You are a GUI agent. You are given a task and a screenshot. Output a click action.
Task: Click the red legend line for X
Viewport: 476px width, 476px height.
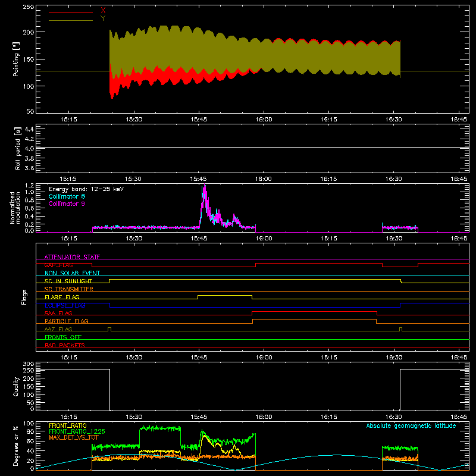(71, 12)
